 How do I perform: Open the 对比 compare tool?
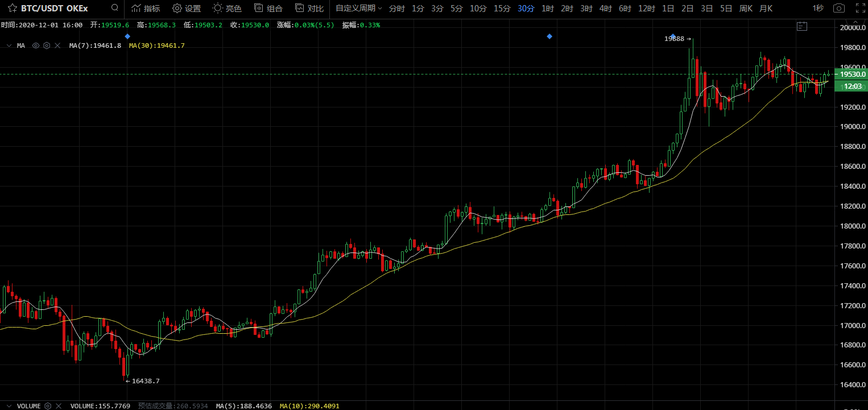click(309, 9)
